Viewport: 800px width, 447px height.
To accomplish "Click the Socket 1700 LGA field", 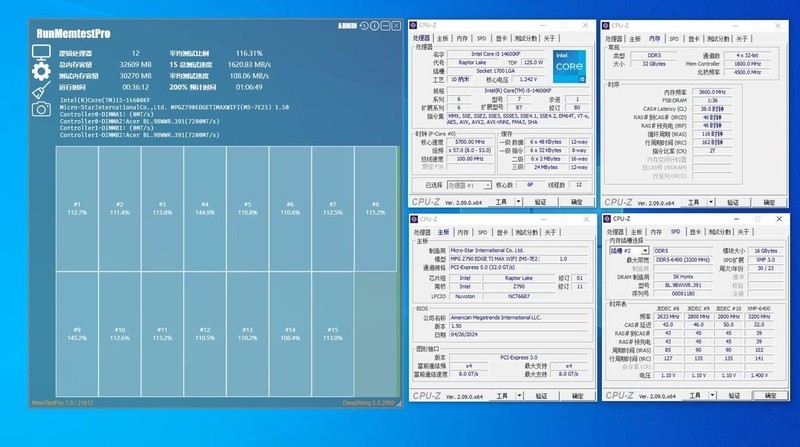I will pos(495,71).
